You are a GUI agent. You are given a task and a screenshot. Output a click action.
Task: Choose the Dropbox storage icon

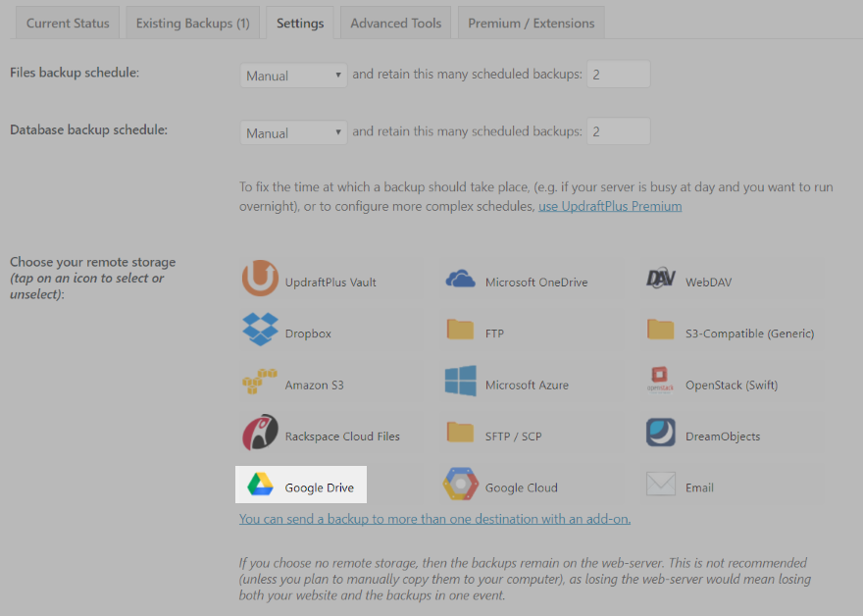pyautogui.click(x=260, y=330)
